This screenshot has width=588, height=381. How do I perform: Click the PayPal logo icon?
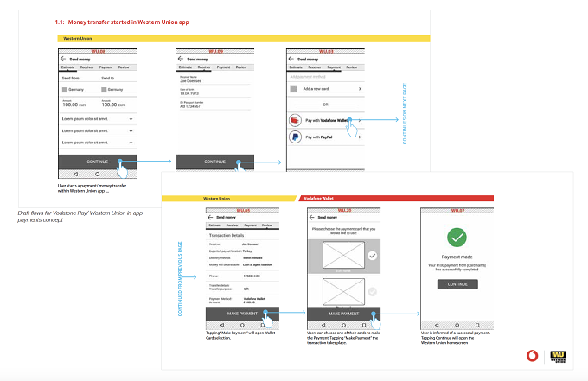tap(295, 137)
